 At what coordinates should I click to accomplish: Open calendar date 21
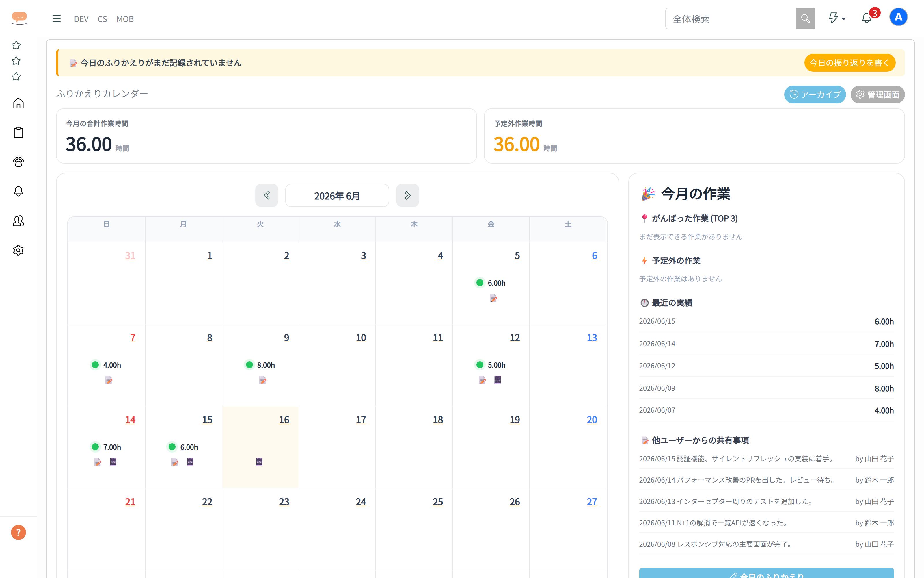click(x=130, y=502)
